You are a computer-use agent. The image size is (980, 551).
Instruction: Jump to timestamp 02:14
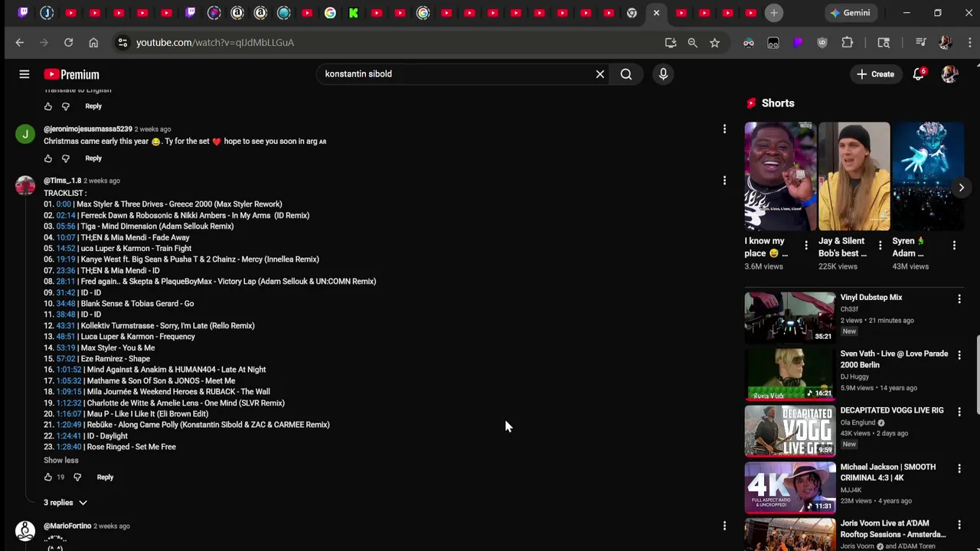pyautogui.click(x=66, y=216)
